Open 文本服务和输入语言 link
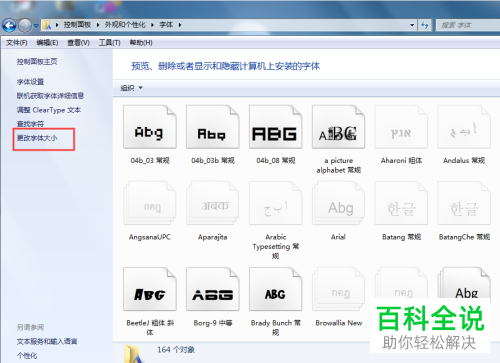The image size is (500, 363). [47, 341]
